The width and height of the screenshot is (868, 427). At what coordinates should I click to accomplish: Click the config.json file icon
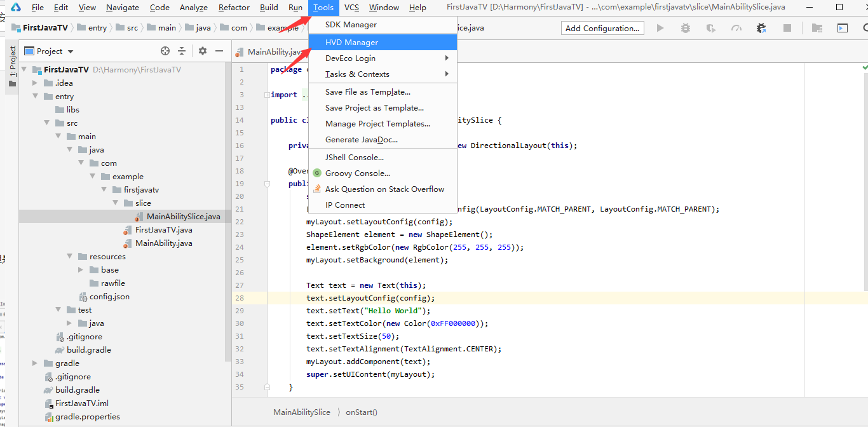(83, 297)
